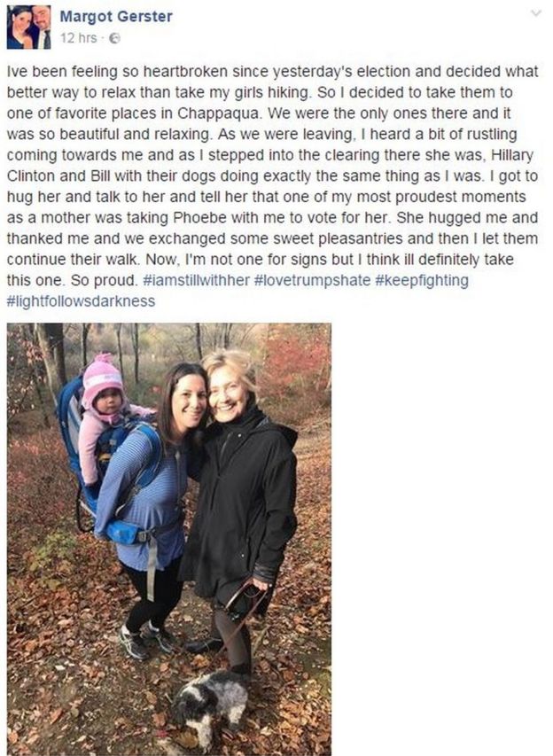Follow the #iamstillwithher hashtag
Image resolution: width=553 pixels, height=756 pixels.
coord(196,280)
